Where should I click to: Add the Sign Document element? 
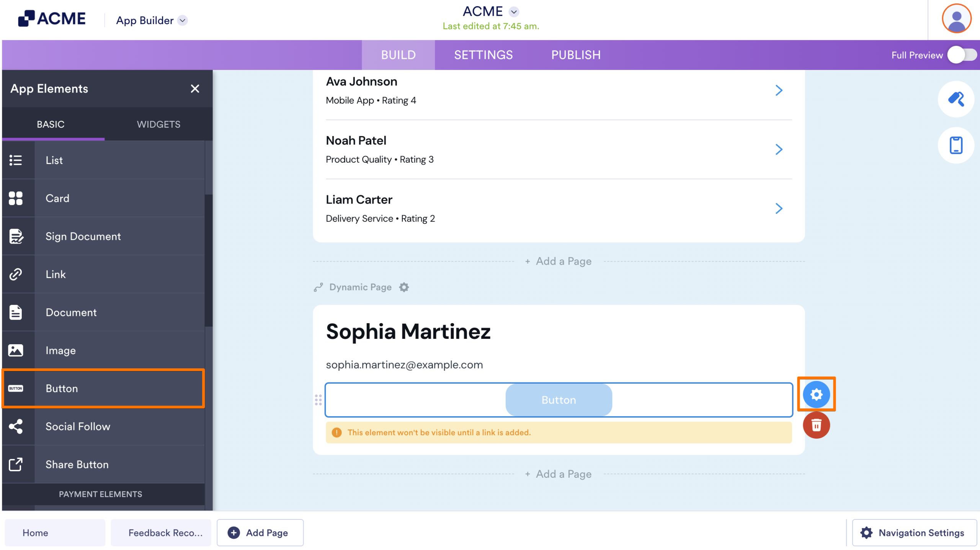click(103, 236)
